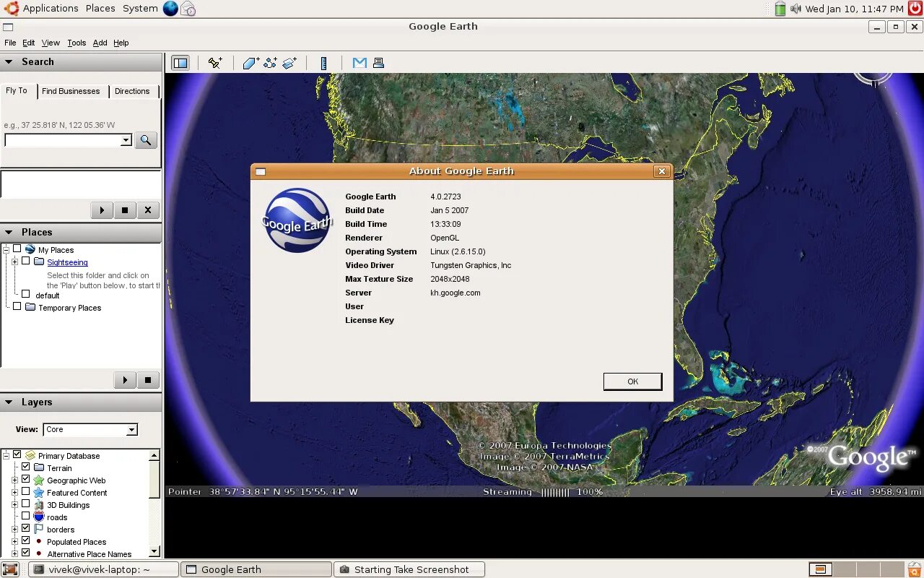
Task: Switch to vivek@vivek-laptop terminal in taskbar
Action: point(103,569)
